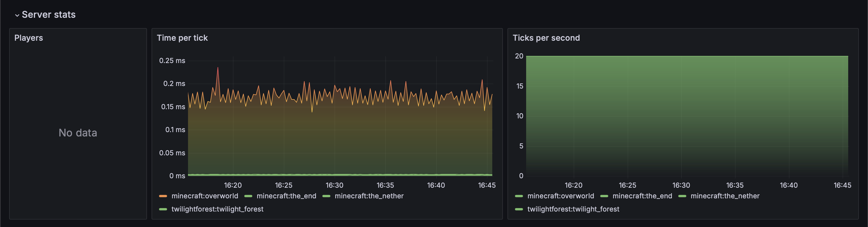Click twilight_forest color swatch in Time per tick legend
868x227 pixels.
pyautogui.click(x=163, y=209)
